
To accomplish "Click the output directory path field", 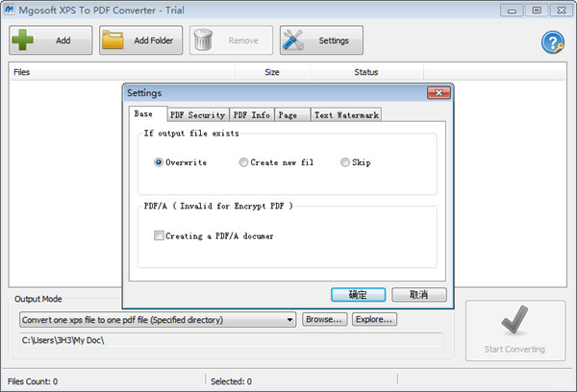I will (x=231, y=340).
